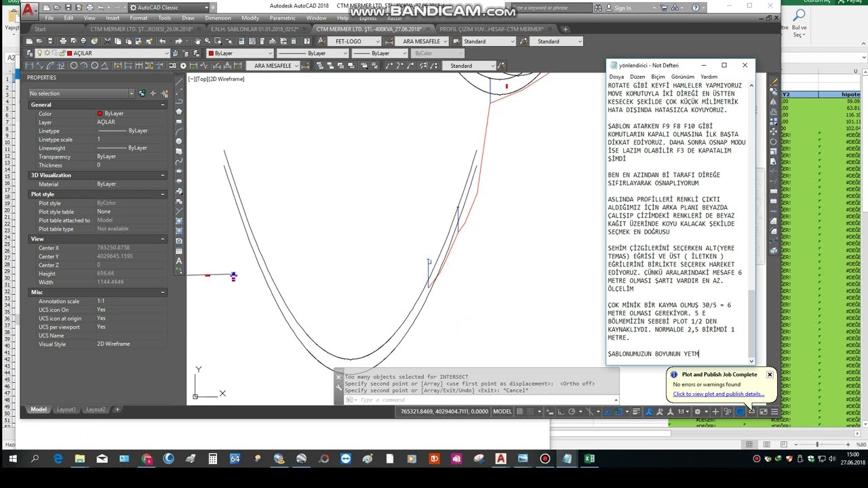Click red Color swatch in Properties General

point(100,114)
